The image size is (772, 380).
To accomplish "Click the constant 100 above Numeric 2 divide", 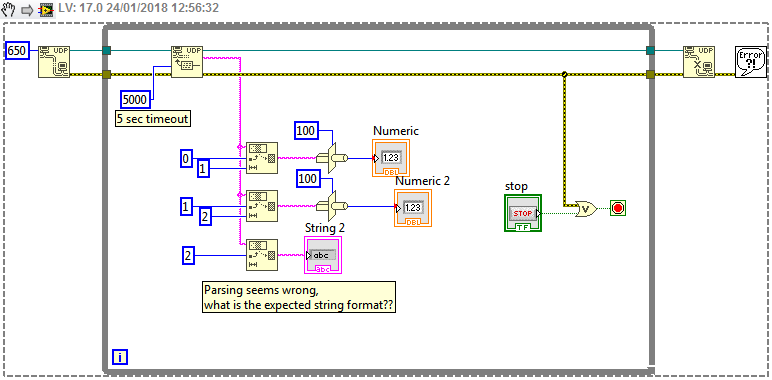I will (308, 179).
